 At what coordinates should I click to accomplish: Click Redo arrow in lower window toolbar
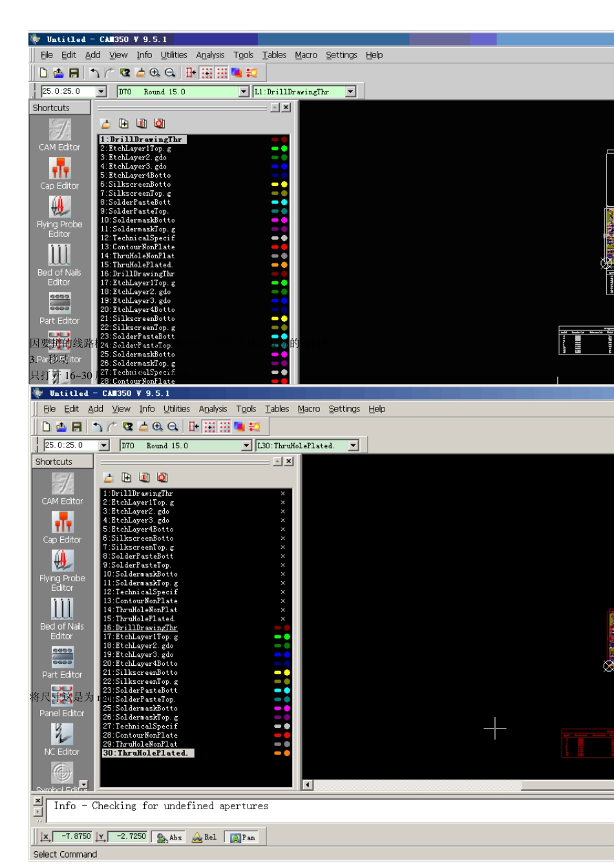112,427
